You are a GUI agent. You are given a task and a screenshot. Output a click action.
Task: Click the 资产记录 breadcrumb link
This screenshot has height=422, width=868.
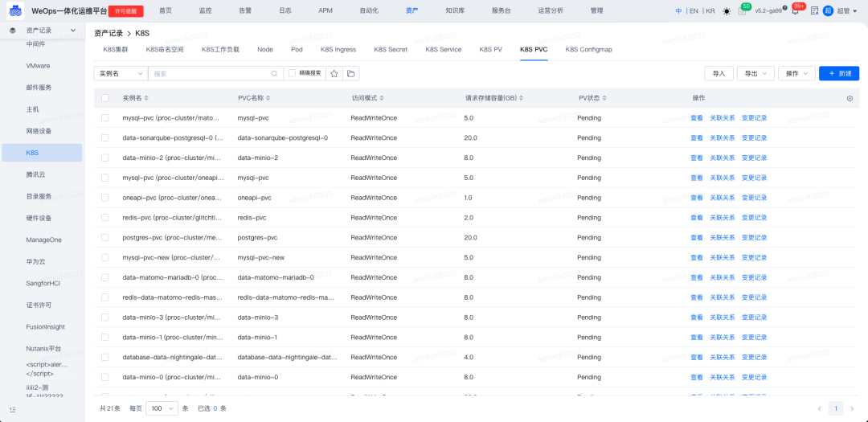[x=108, y=34]
